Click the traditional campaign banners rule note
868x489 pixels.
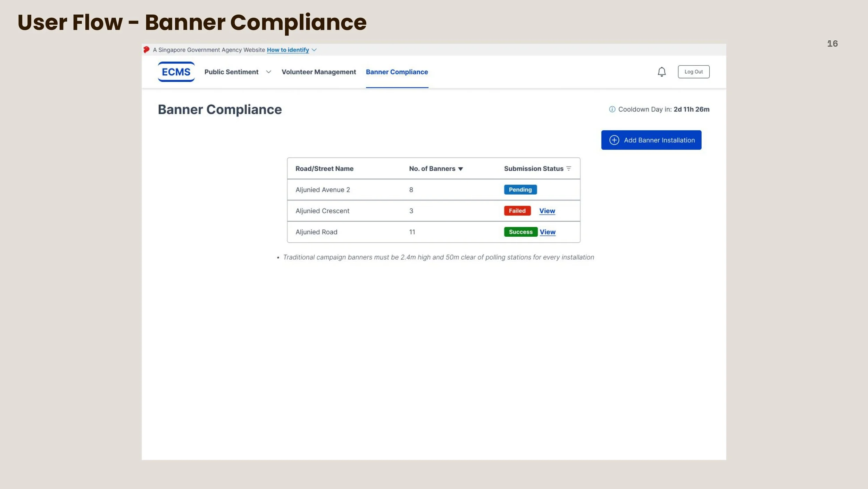coord(439,257)
